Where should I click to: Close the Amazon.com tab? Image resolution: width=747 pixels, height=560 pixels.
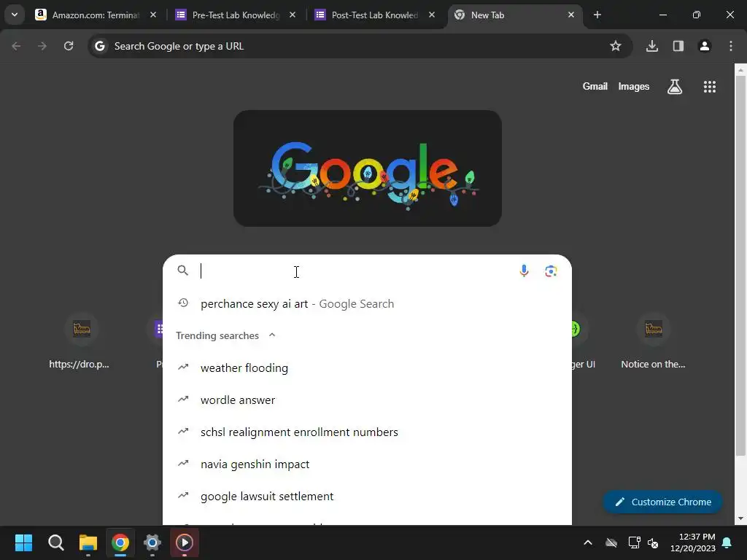coord(153,15)
